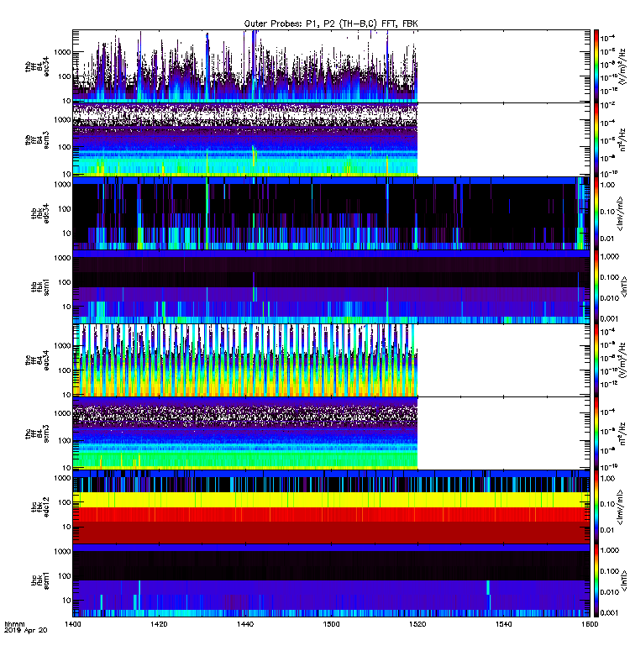Click inside the thb fbk edc34 spectrogram
Screen dimensions: 630x672
coord(331,213)
